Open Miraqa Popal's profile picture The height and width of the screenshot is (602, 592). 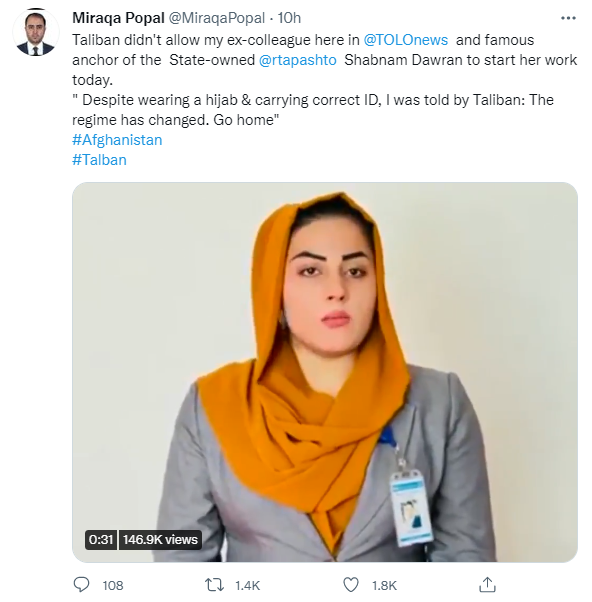pos(35,33)
